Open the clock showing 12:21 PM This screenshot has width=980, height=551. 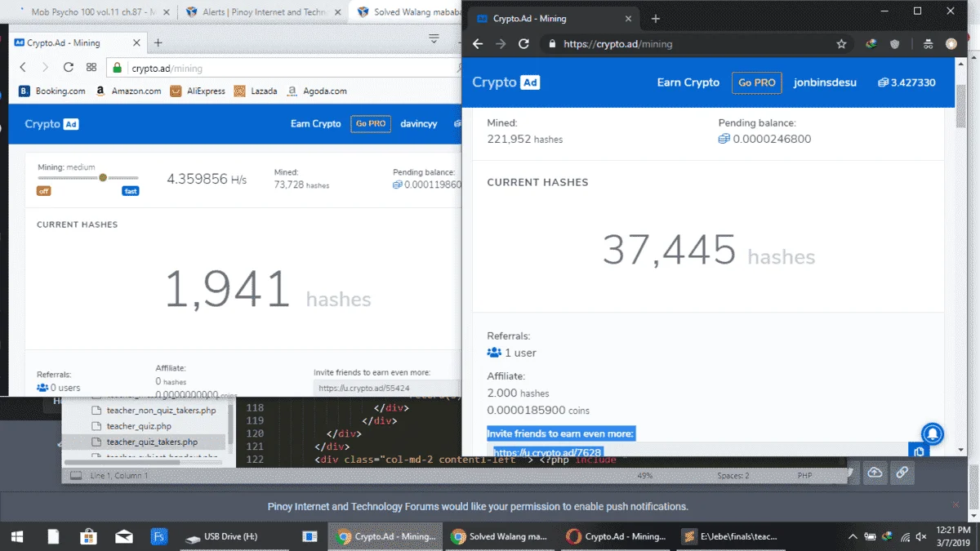point(953,536)
